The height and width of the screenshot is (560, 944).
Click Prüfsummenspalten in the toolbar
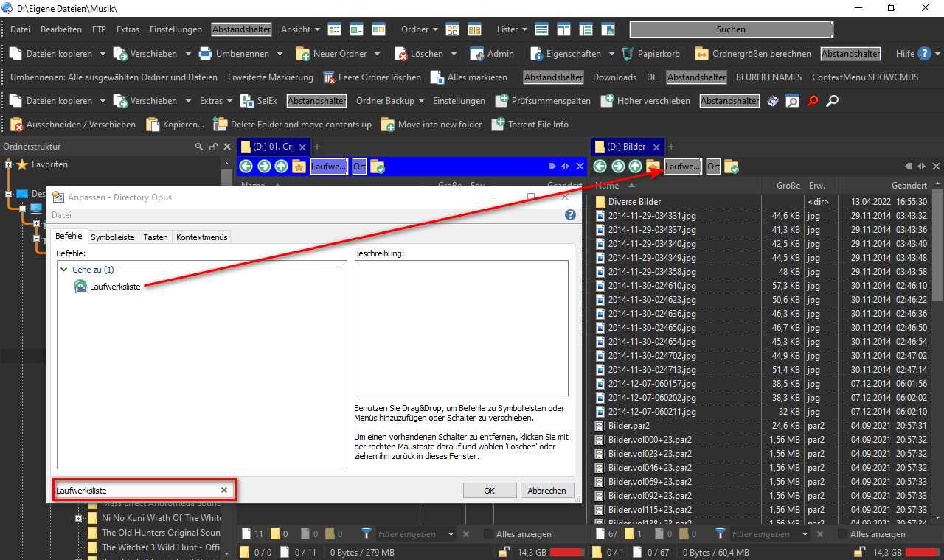click(543, 101)
